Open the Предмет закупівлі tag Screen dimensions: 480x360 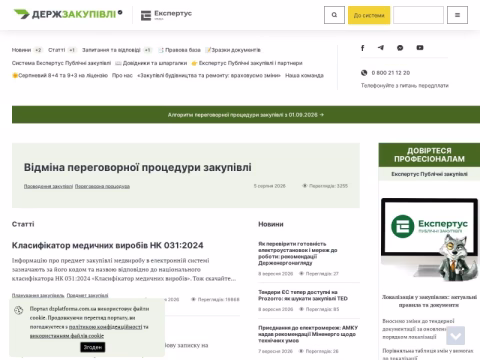tap(87, 295)
